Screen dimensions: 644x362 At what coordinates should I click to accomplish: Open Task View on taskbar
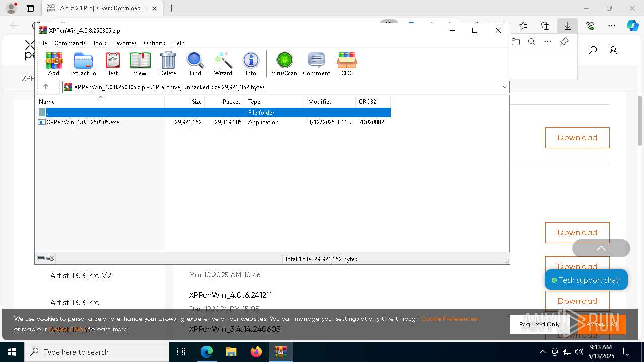[x=181, y=352]
